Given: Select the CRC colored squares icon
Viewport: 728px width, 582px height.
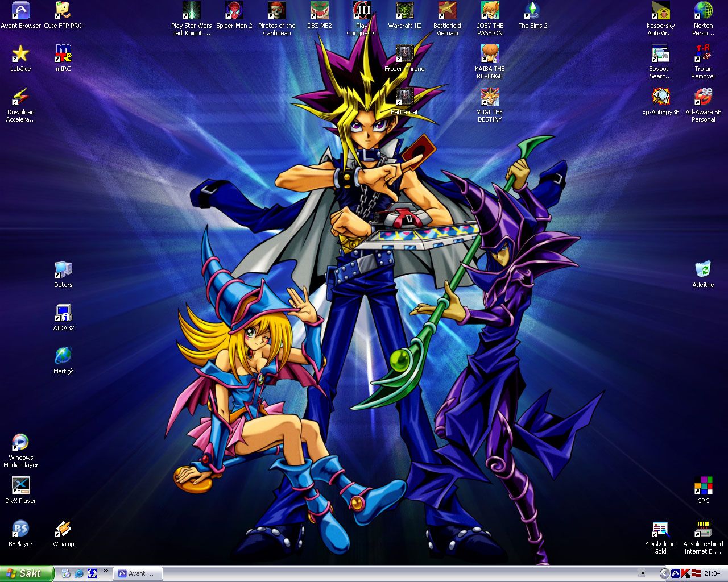Looking at the screenshot, I should click(704, 490).
